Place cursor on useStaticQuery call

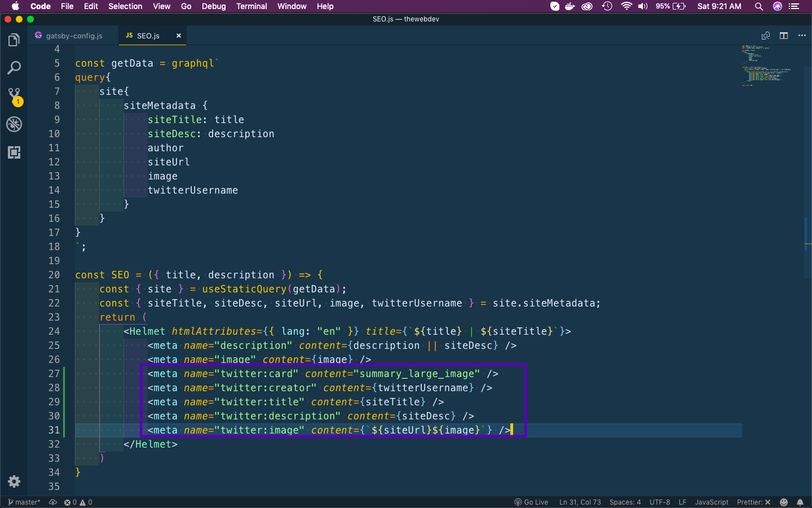click(x=244, y=289)
